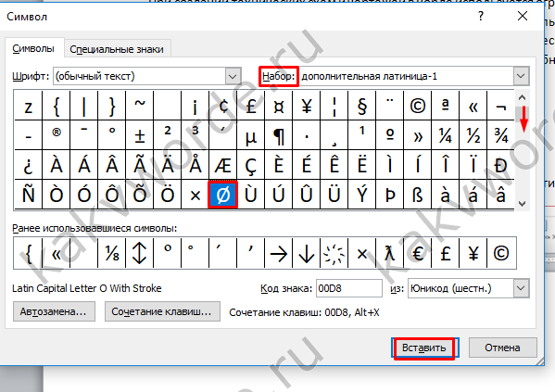Select the right arrow → in recent symbols
The height and width of the screenshot is (392, 555).
(x=279, y=253)
